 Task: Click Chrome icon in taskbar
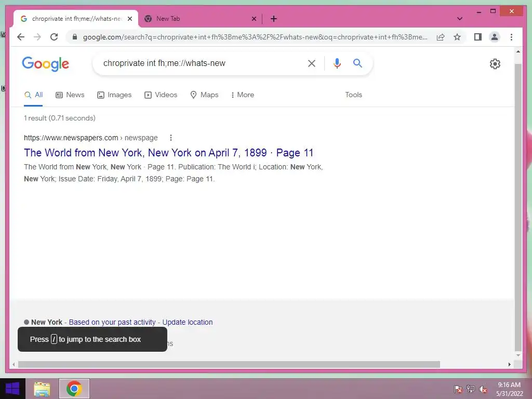tap(74, 389)
